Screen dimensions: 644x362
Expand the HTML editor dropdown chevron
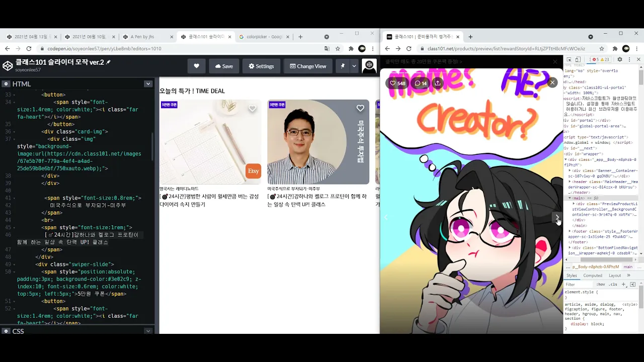tap(148, 84)
